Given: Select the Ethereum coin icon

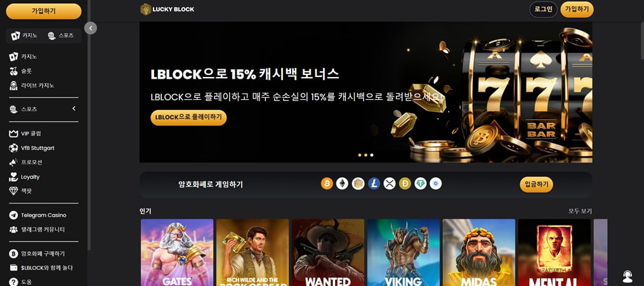Looking at the screenshot, I should (342, 184).
